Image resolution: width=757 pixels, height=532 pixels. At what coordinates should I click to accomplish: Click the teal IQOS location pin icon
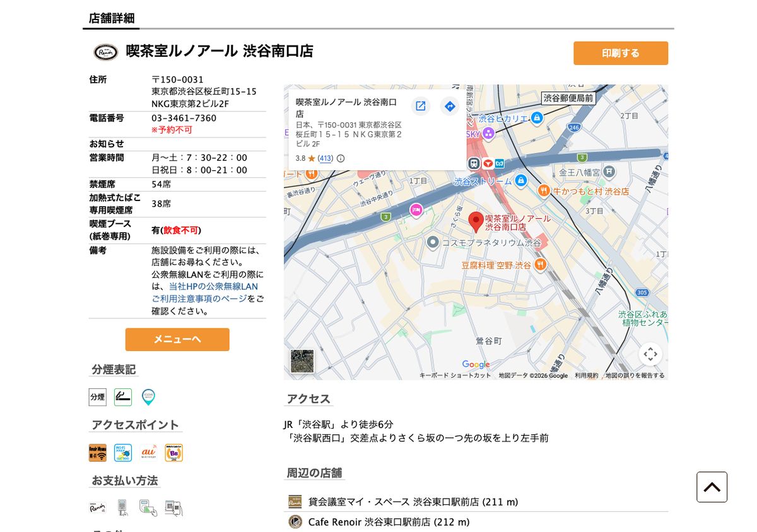148,397
